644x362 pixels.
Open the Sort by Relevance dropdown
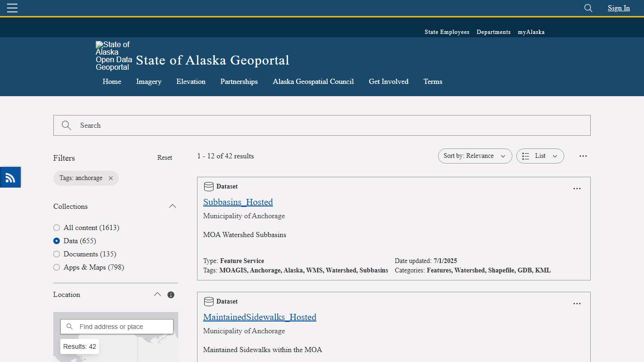(475, 156)
